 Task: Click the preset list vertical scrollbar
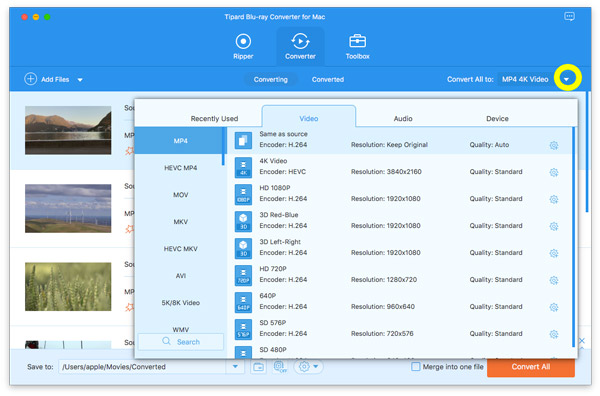(573, 237)
